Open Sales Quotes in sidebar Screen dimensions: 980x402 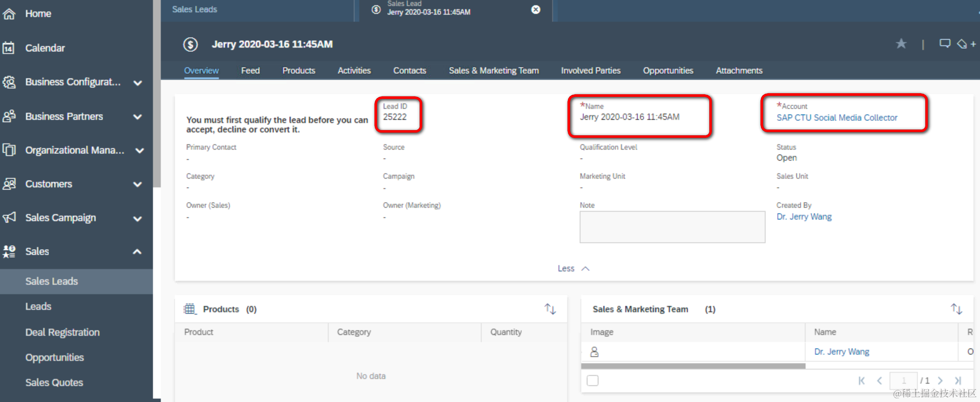(x=54, y=383)
